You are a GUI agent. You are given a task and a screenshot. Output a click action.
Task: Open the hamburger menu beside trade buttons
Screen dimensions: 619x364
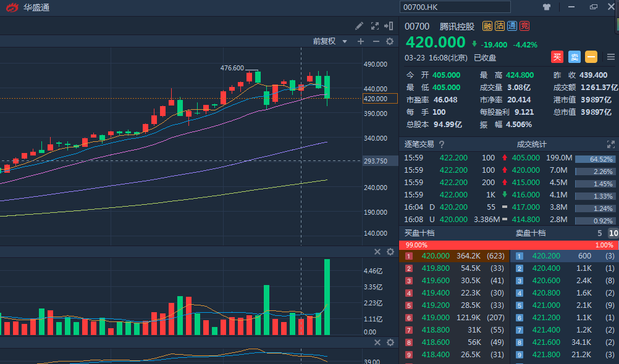point(611,57)
